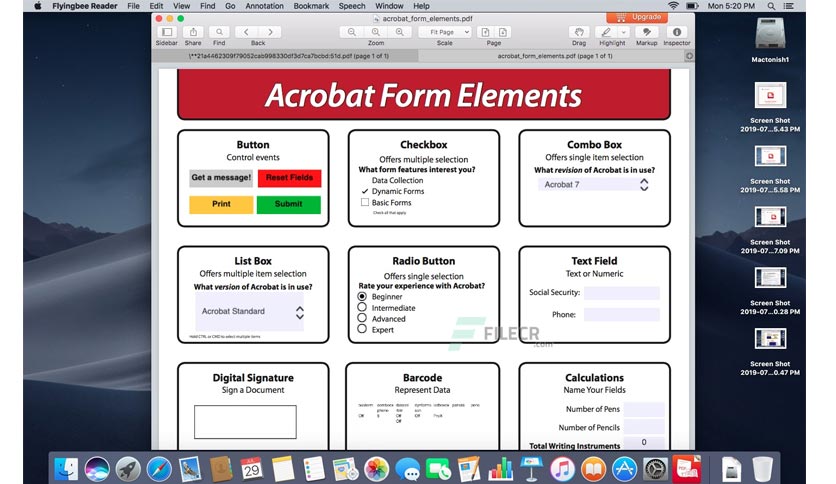Open the File menu
Image resolution: width=836 pixels, height=484 pixels.
click(133, 6)
